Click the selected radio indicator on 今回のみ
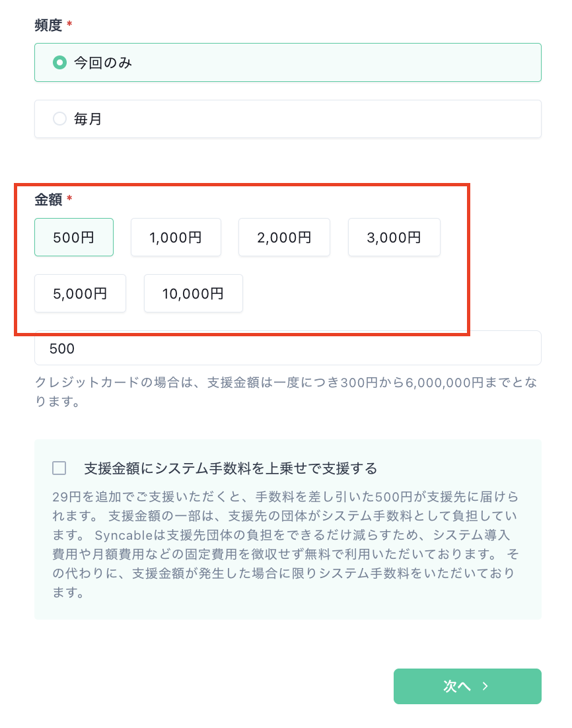The height and width of the screenshot is (728, 572). pos(59,62)
